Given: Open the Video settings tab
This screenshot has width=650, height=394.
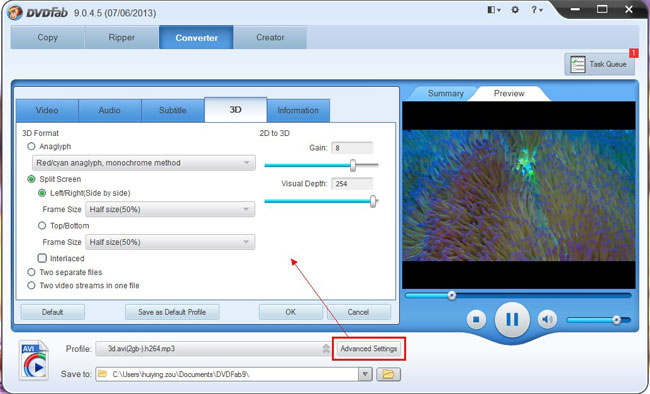Looking at the screenshot, I should [47, 110].
